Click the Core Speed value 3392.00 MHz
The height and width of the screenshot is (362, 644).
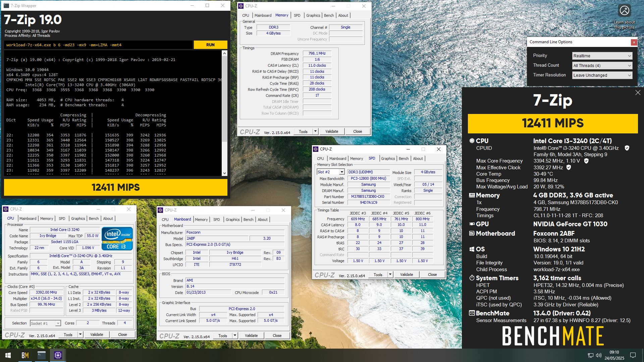[x=46, y=292]
